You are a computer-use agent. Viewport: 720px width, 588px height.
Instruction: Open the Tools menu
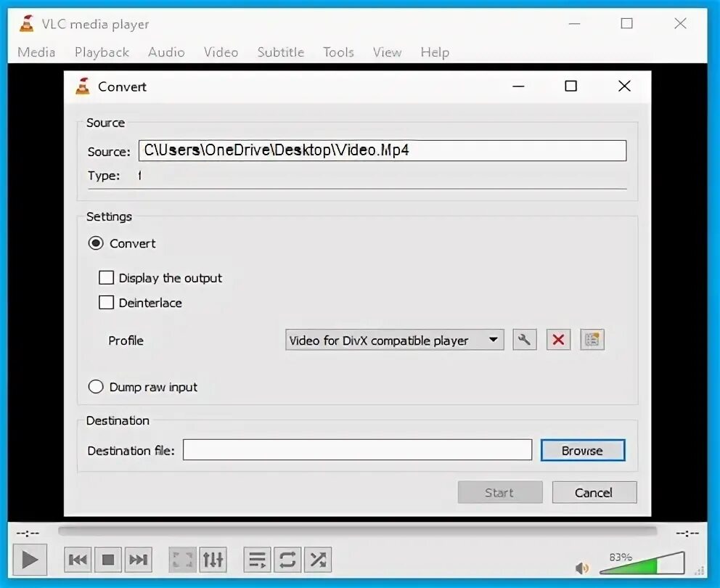click(338, 52)
